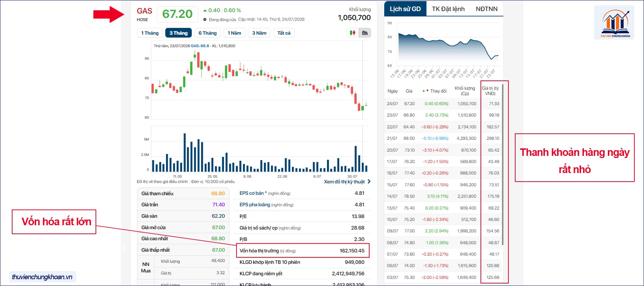
Task: Click the Thư Viện Chứng Khoán logo
Action: [x=615, y=23]
